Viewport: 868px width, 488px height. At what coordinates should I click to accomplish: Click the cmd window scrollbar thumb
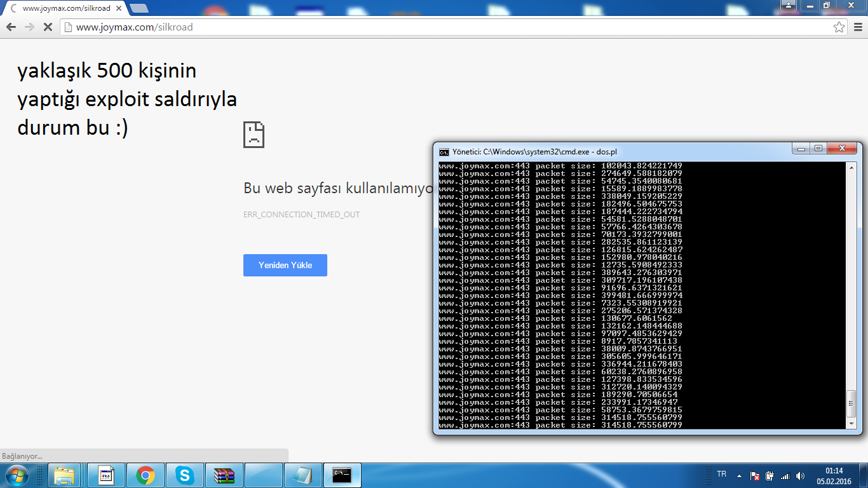tap(851, 403)
